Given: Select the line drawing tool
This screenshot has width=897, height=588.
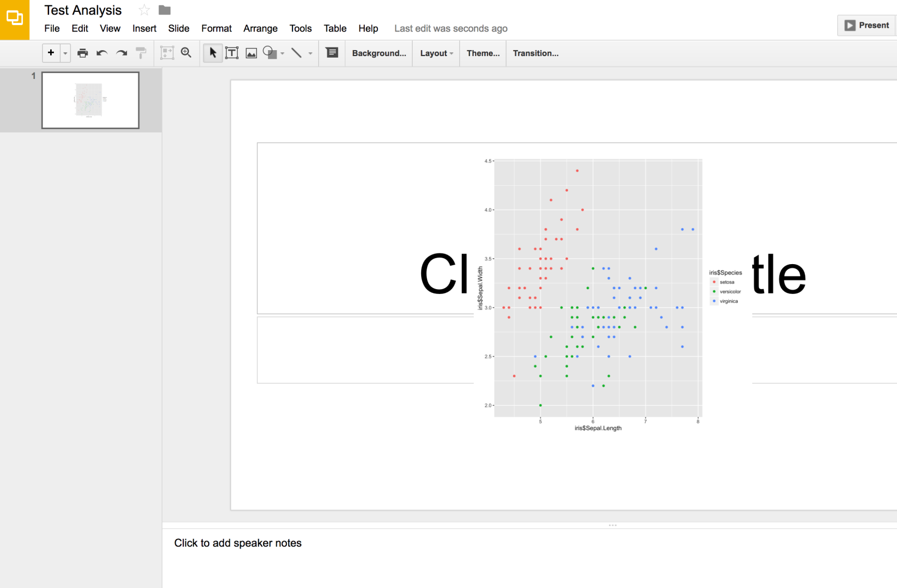Looking at the screenshot, I should coord(297,53).
